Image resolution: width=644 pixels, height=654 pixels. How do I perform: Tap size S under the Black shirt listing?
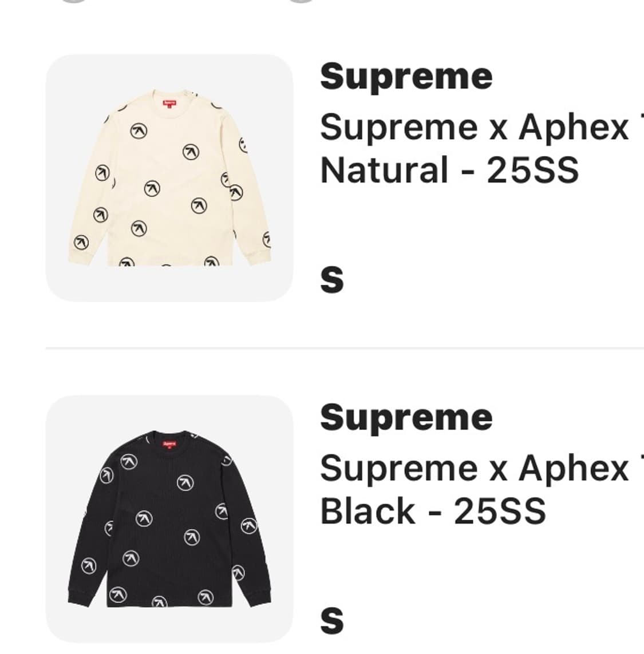[332, 621]
